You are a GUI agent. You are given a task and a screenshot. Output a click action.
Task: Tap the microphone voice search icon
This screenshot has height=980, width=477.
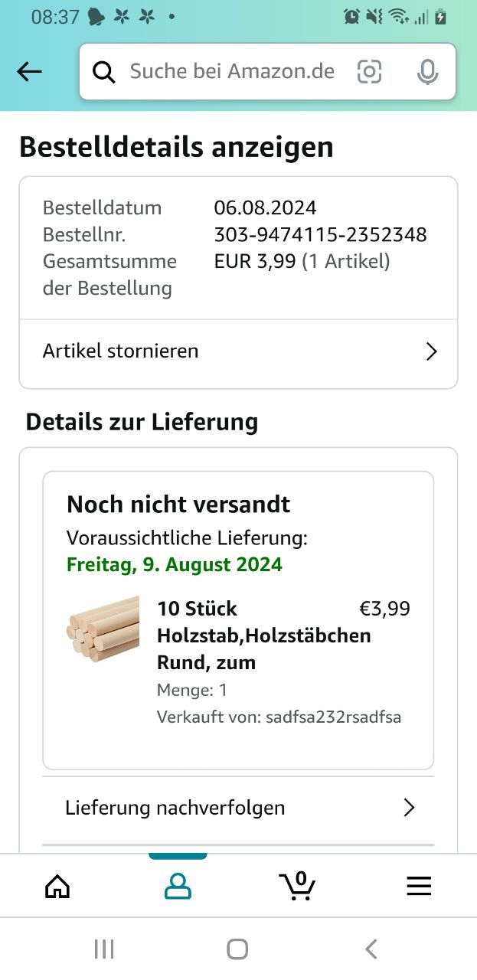click(427, 72)
